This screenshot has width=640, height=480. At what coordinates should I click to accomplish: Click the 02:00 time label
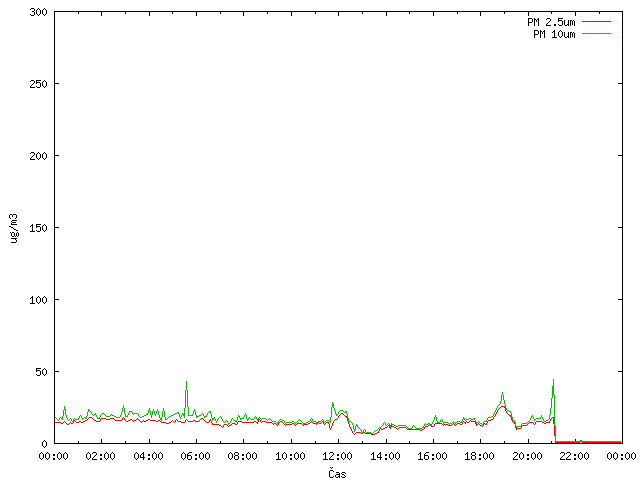coord(101,456)
